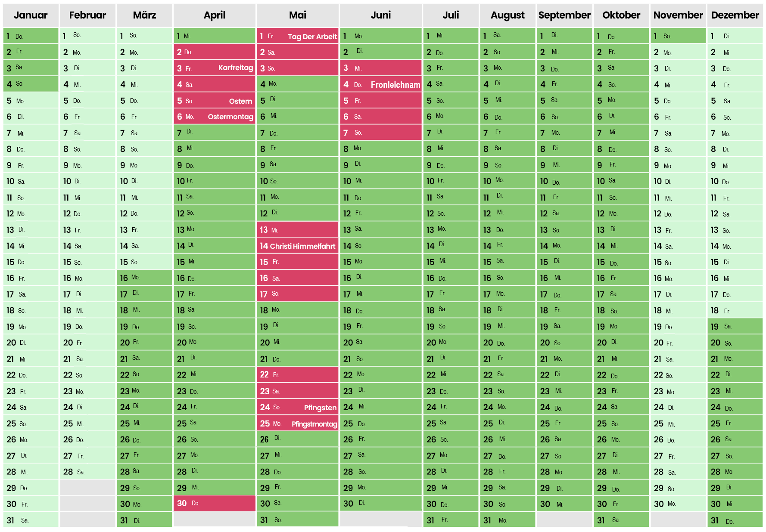The height and width of the screenshot is (532, 766).
Task: Open the Ostermontag holiday cell
Action: 215,117
